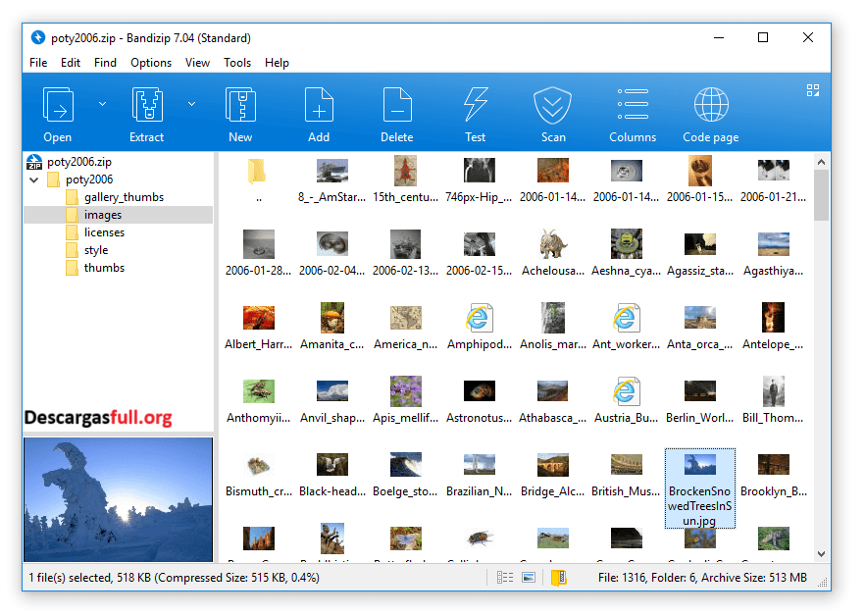Open the Options menu

151,63
